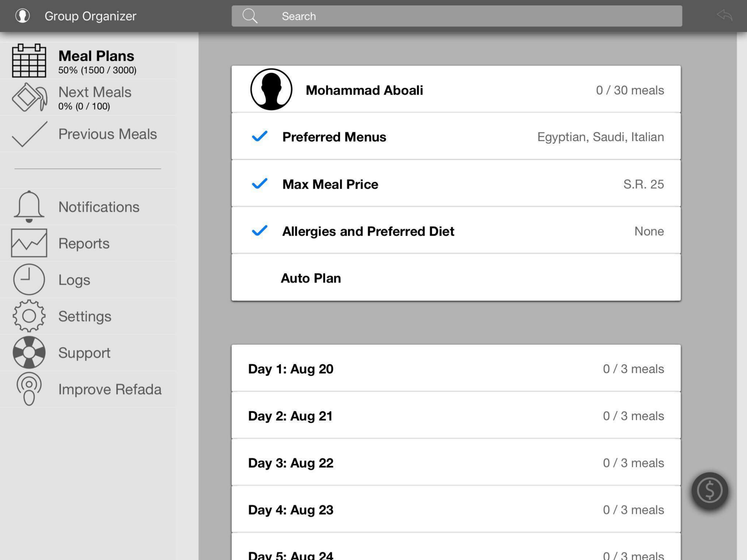Click the Meal Plans calendar icon
The image size is (747, 560).
tap(29, 61)
